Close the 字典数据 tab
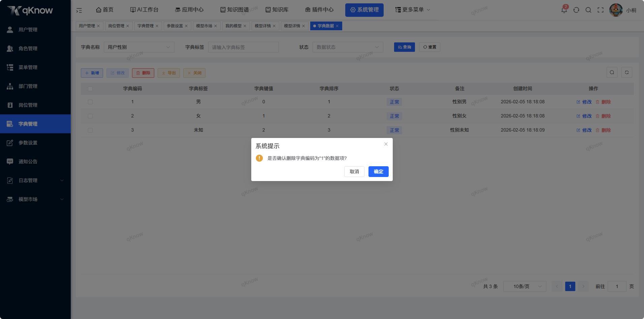Image resolution: width=644 pixels, height=319 pixels. [x=337, y=26]
